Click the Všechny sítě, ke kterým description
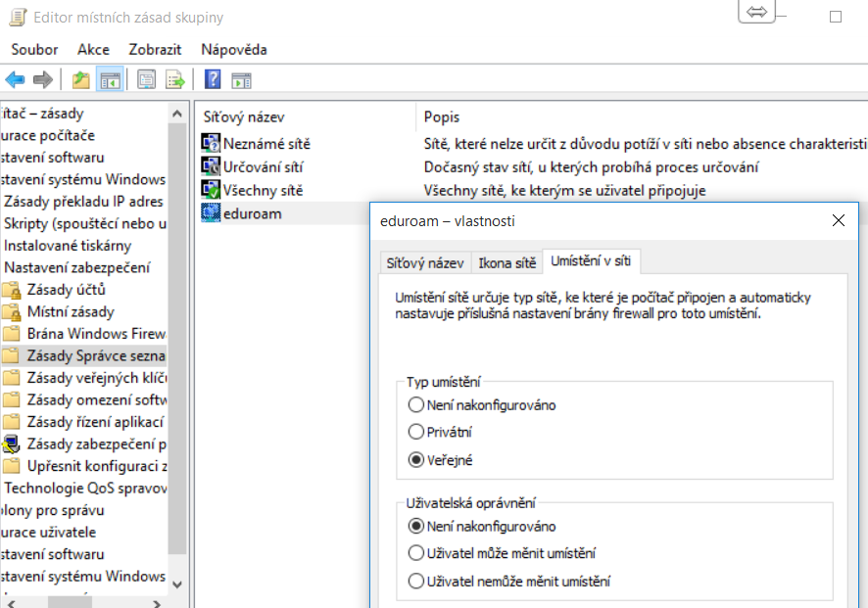The width and height of the screenshot is (868, 608). [x=564, y=190]
